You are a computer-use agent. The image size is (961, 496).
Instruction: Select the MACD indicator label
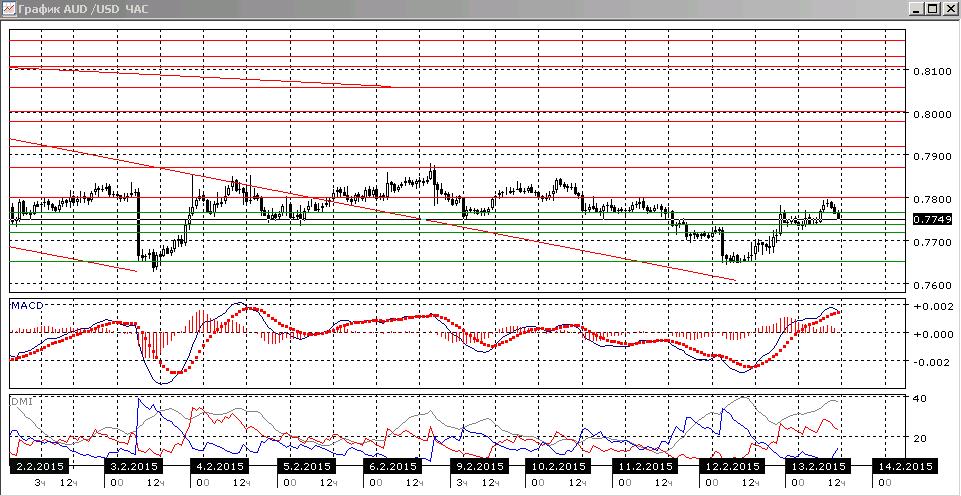(25, 305)
